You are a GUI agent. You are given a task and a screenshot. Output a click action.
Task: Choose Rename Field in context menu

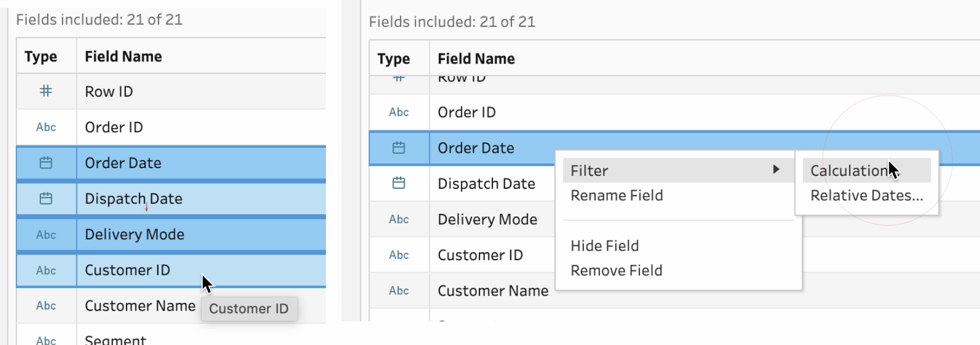pos(616,196)
